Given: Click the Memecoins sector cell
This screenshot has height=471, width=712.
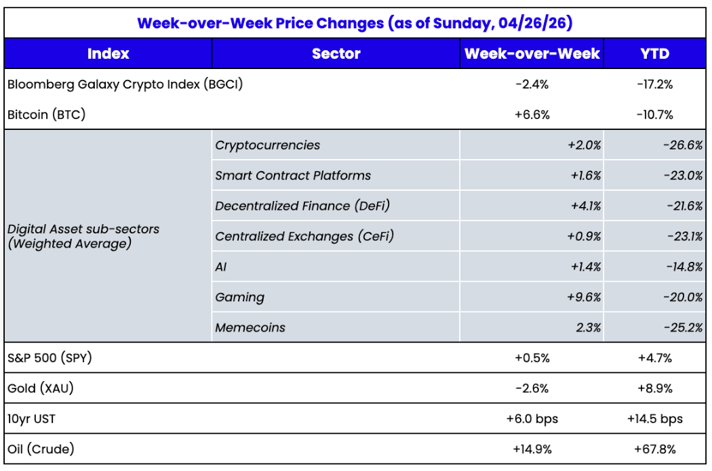Looking at the screenshot, I should coord(250,327).
